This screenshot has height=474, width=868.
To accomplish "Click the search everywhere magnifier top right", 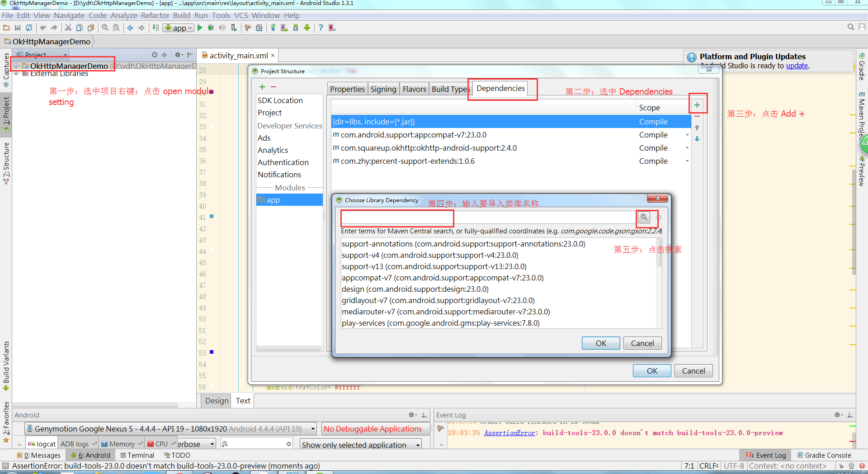I will [851, 27].
